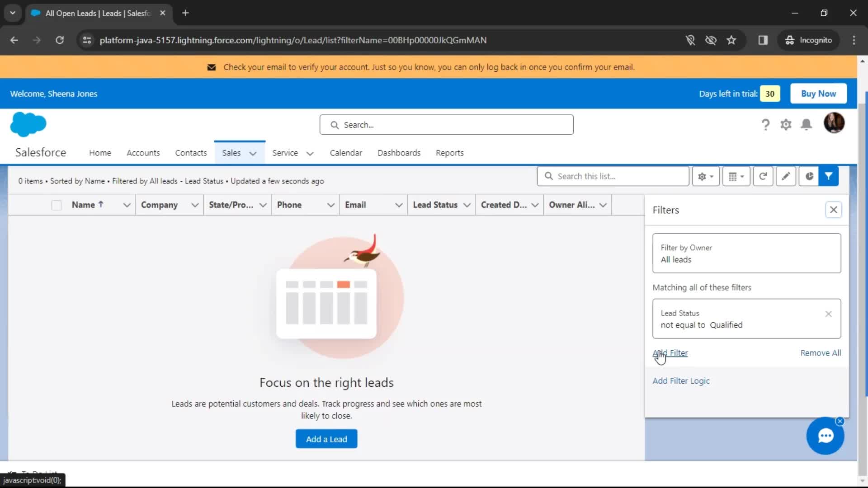The height and width of the screenshot is (488, 868).
Task: Dismiss the chat widget small x
Action: pos(840,421)
